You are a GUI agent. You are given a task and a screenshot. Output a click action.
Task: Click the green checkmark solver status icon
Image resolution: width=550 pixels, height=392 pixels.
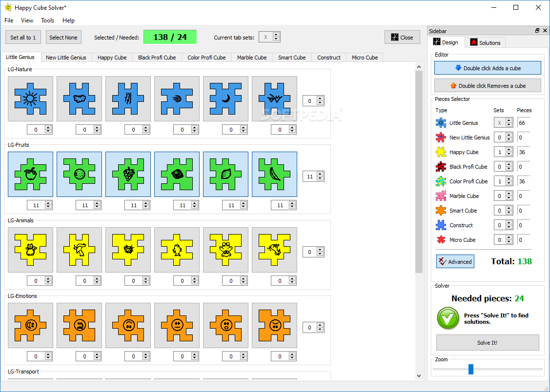448,318
